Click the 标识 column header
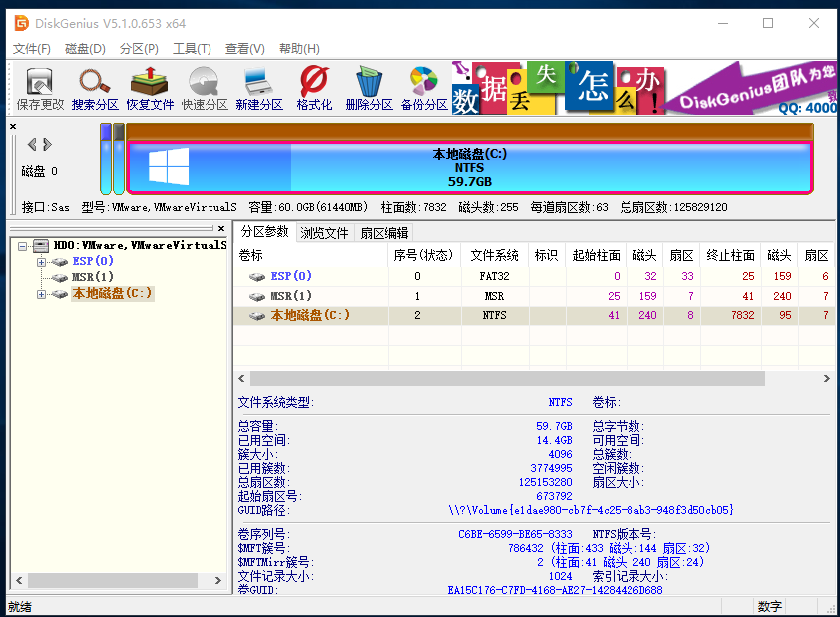 tap(547, 256)
